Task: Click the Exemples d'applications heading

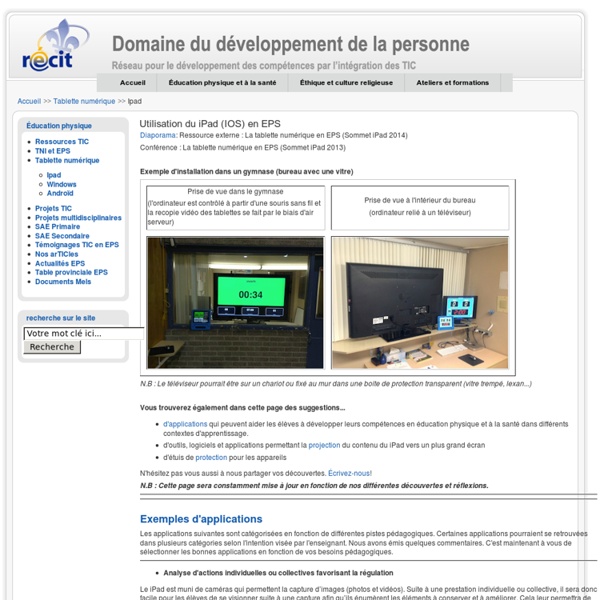Action: tap(201, 519)
